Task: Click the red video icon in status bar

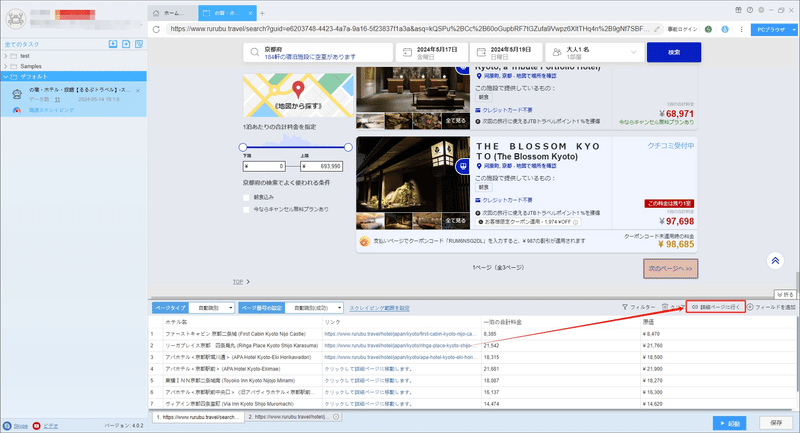Action: click(x=36, y=425)
